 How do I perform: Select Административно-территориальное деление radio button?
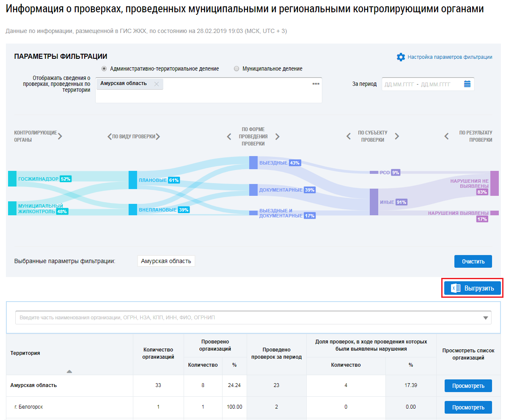[104, 69]
